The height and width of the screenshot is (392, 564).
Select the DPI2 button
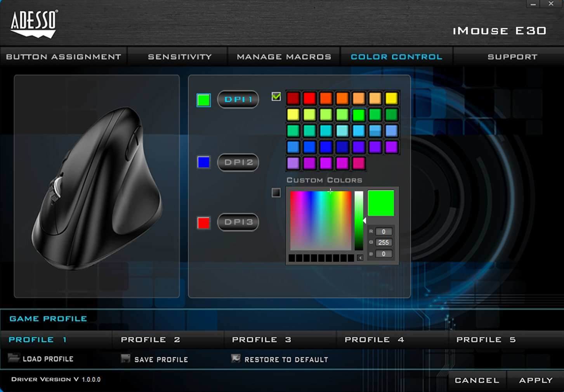[238, 162]
